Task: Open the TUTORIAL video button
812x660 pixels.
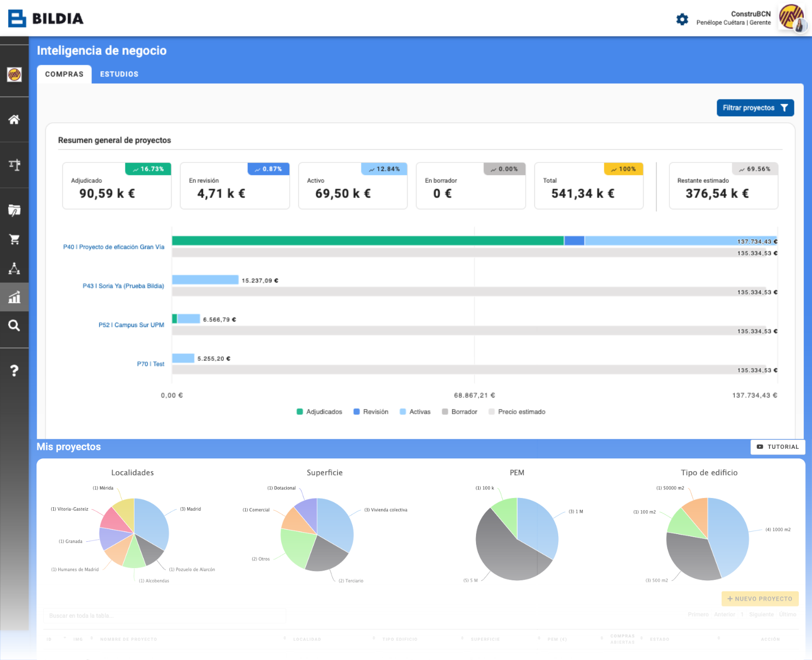Action: tap(777, 447)
